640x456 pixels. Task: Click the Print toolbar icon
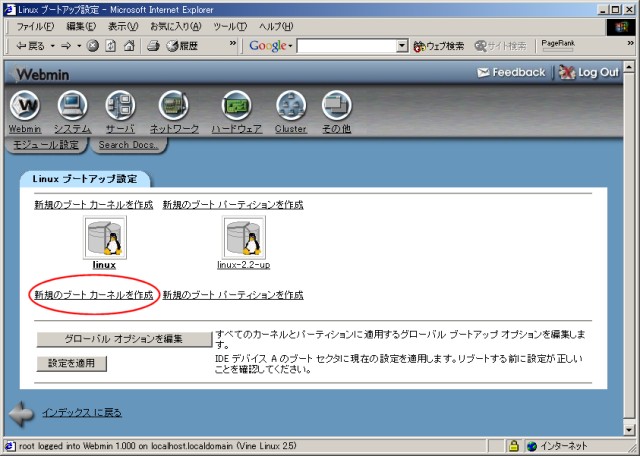[153, 46]
